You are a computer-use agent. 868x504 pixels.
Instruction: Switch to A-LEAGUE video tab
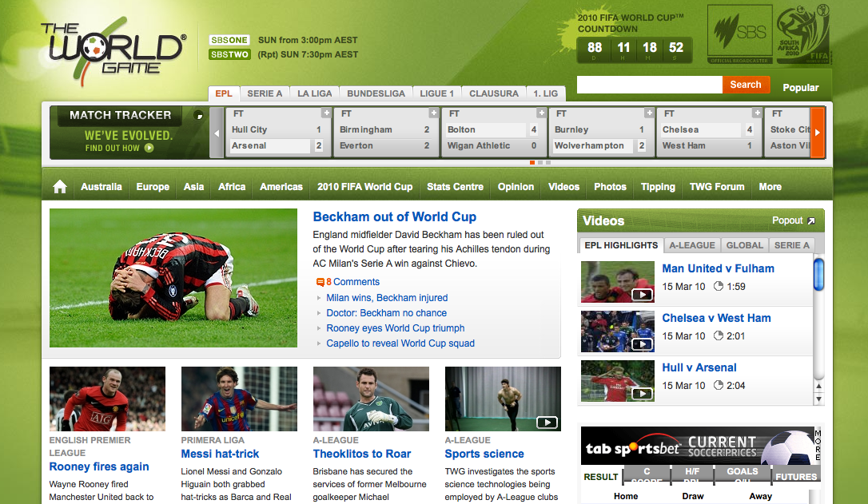[692, 245]
